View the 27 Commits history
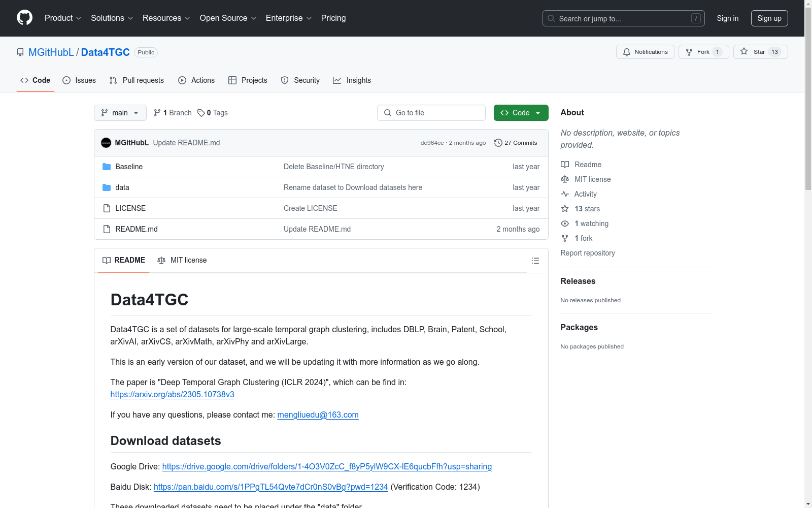Viewport: 812px width, 508px height. 516,143
